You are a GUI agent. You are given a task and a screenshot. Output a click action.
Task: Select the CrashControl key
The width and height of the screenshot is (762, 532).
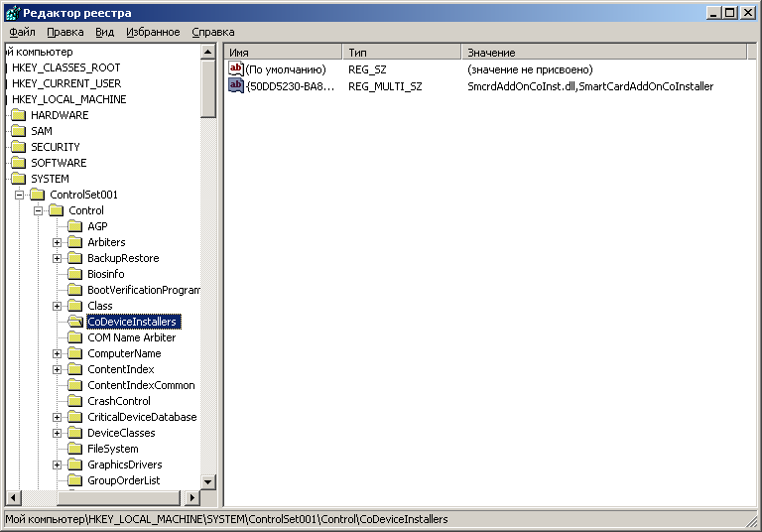[x=119, y=401]
